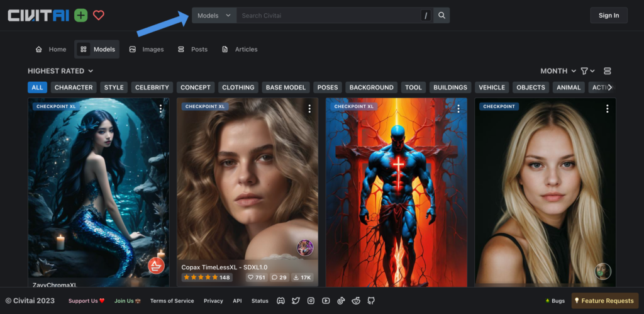Open the Models search scope dropdown
Screen dimensions: 644x314
point(214,16)
